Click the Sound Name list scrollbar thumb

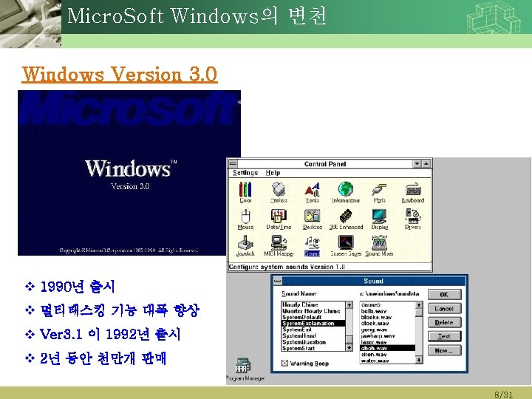click(x=349, y=340)
